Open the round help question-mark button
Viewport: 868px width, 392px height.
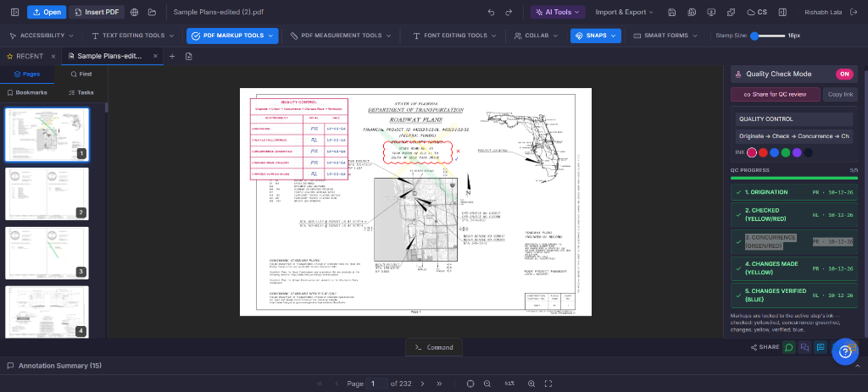coord(845,351)
